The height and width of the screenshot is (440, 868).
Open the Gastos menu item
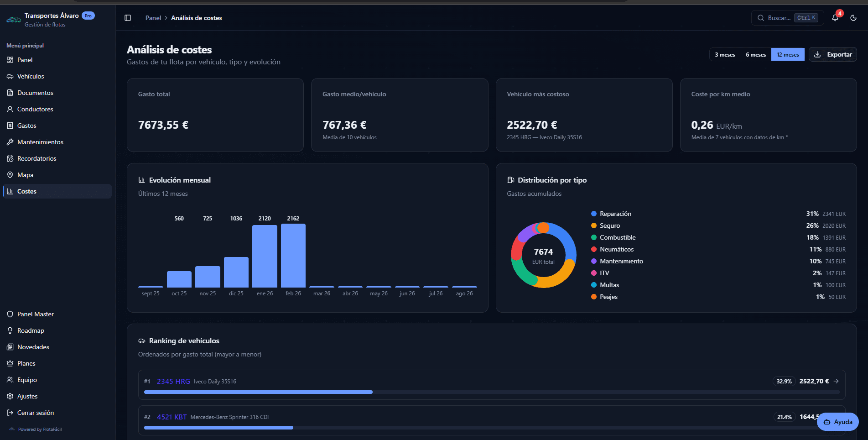(x=57, y=126)
